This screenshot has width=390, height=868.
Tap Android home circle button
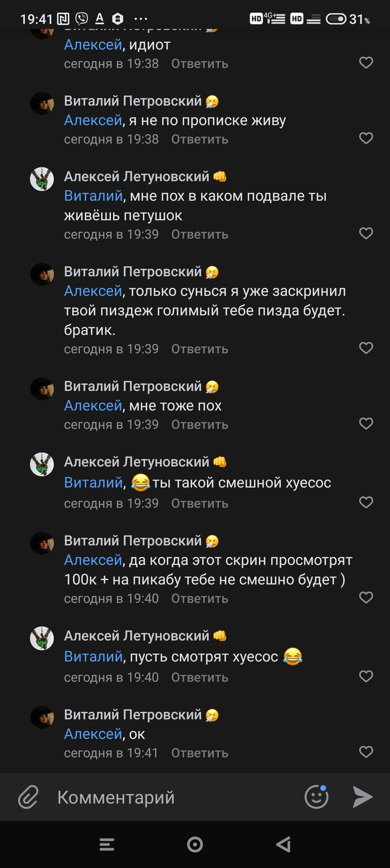pyautogui.click(x=194, y=845)
